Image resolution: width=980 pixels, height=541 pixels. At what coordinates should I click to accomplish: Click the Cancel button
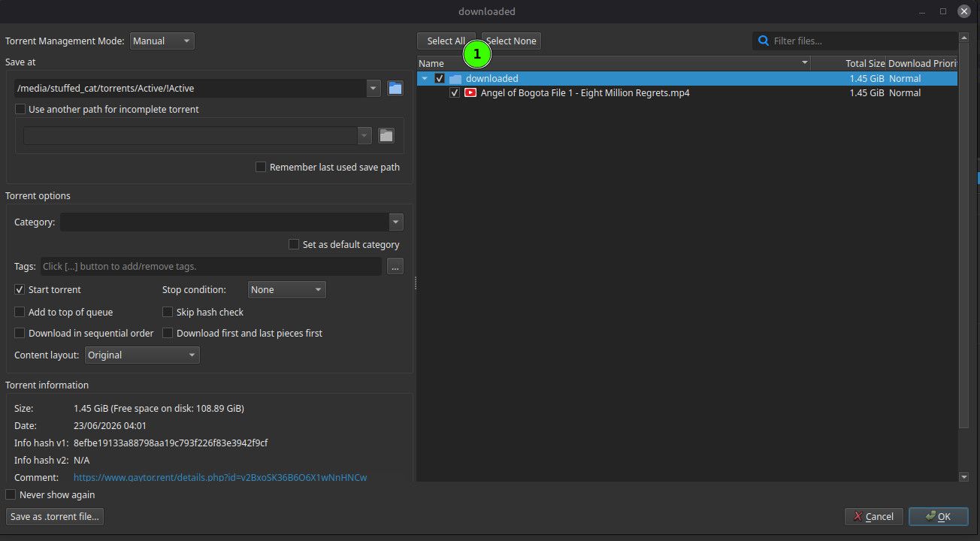pos(874,516)
